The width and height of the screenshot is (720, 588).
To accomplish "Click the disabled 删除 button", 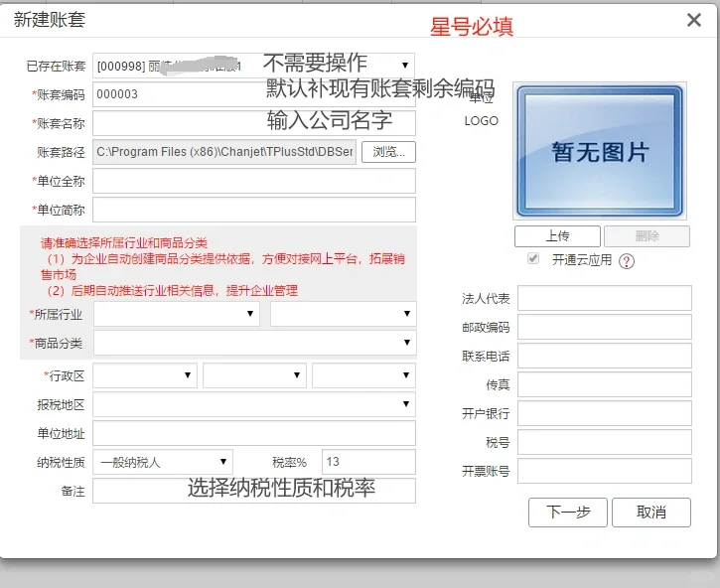I will 647,236.
